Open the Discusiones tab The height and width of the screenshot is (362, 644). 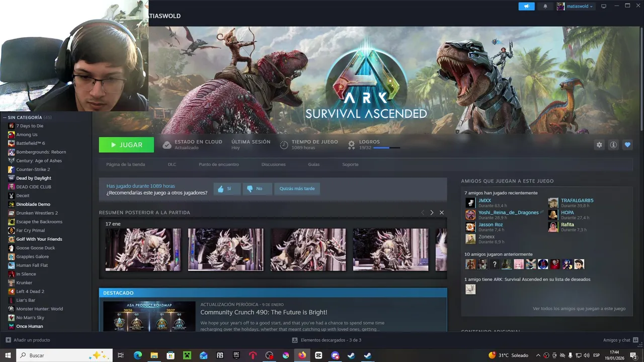273,164
